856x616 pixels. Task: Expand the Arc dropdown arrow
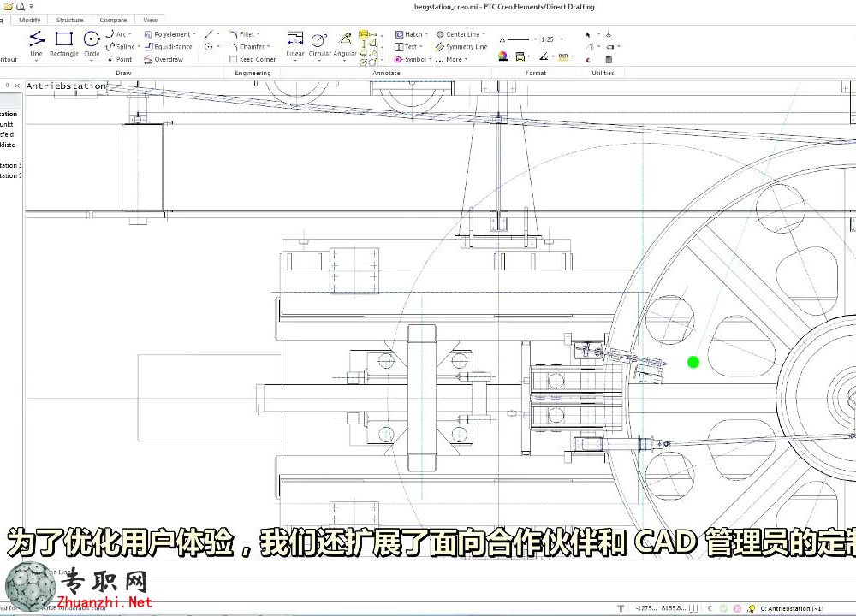coord(130,34)
